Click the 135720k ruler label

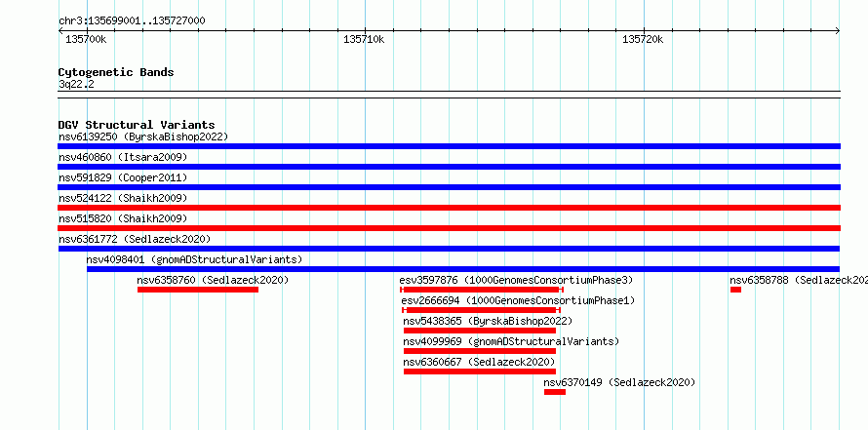click(644, 39)
